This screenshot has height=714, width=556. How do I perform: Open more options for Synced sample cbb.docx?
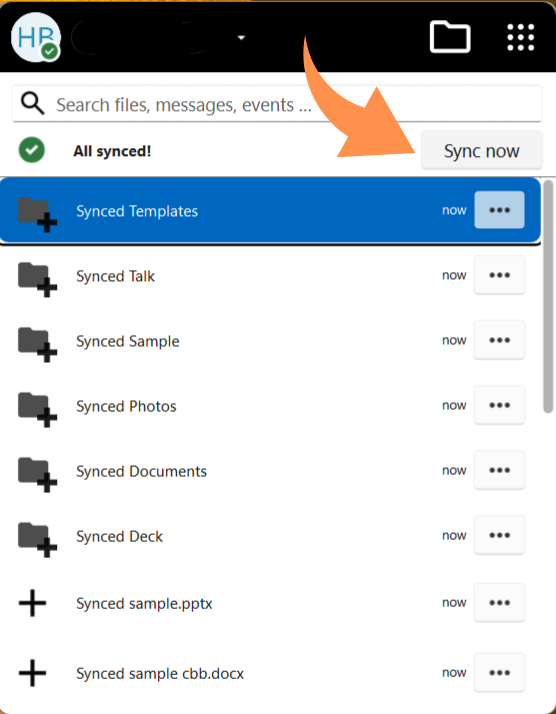tap(500, 673)
